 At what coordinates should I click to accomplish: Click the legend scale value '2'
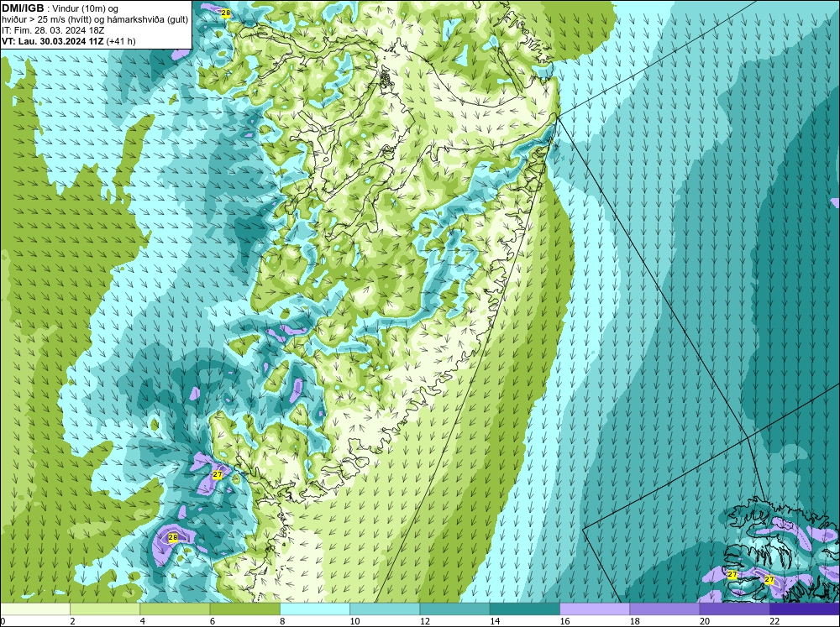click(72, 621)
